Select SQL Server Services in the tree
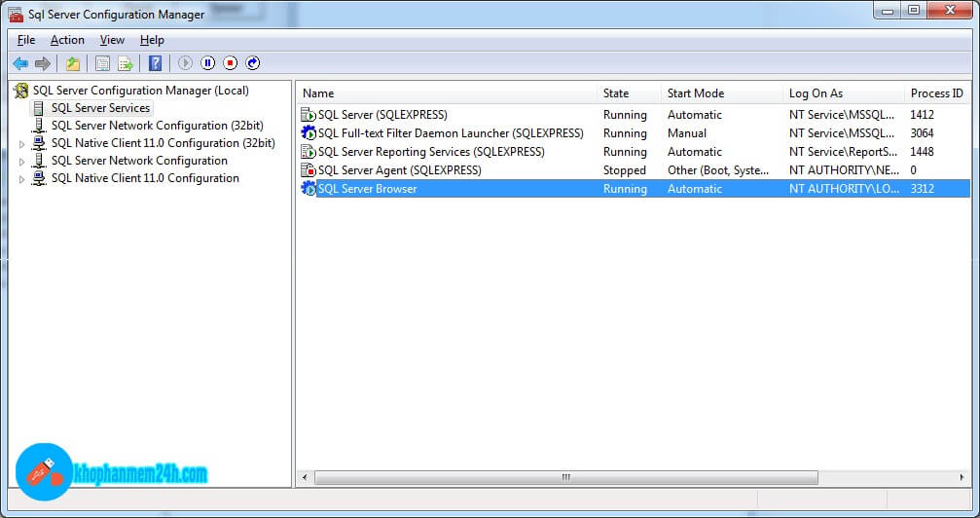 tap(100, 108)
